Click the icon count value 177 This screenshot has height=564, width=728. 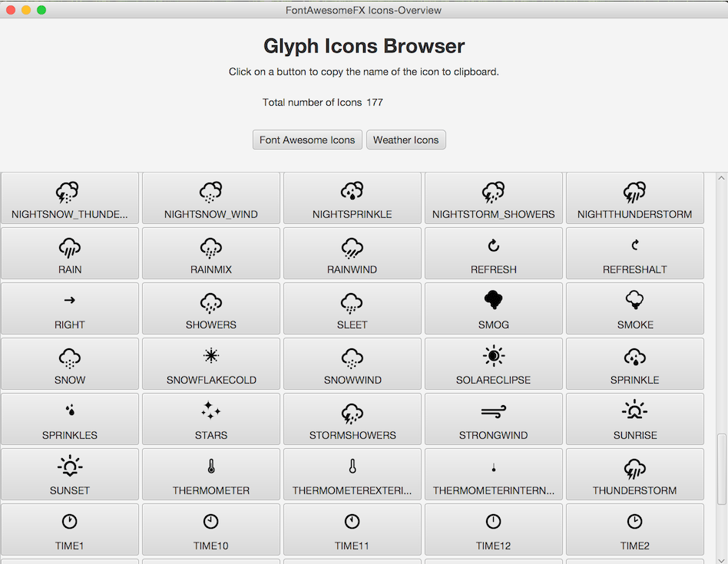pos(375,102)
